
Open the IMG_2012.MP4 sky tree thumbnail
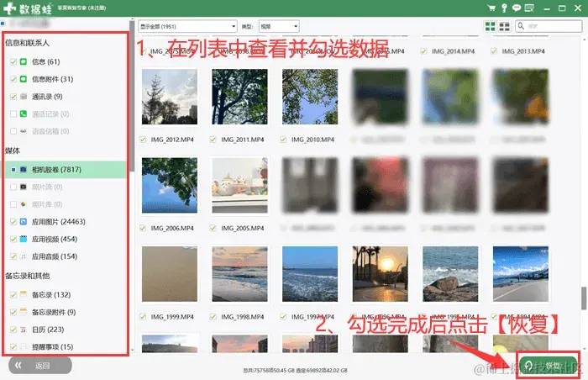pos(170,97)
